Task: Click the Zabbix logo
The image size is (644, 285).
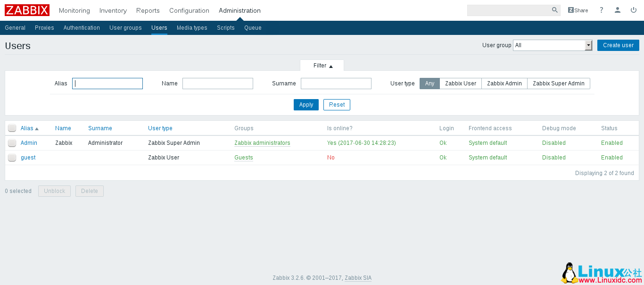Action: click(x=27, y=10)
